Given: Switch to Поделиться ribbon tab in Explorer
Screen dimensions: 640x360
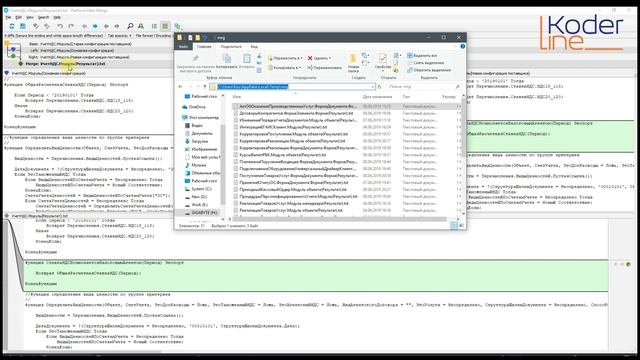Looking at the screenshot, I should 231,47.
